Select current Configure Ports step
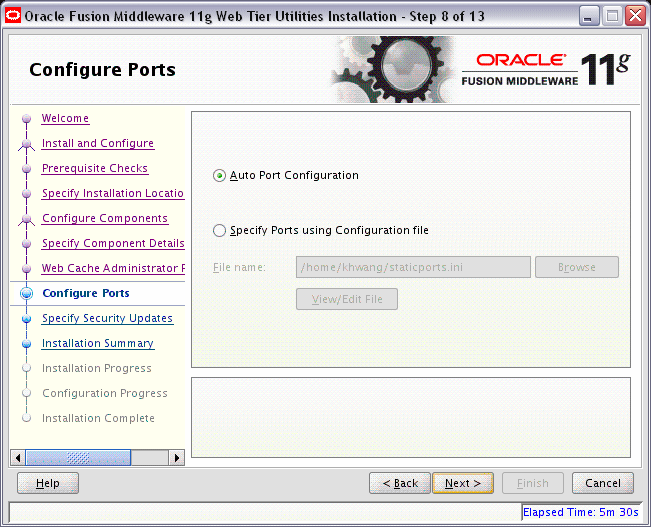651x527 pixels. [86, 293]
